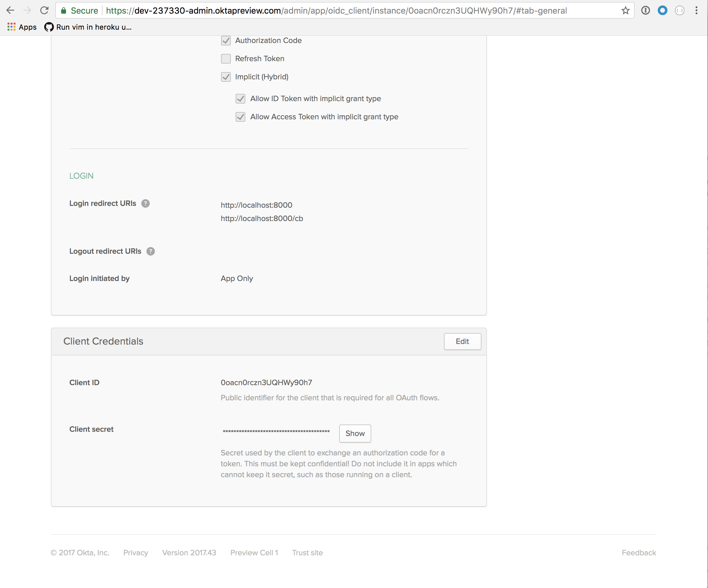Open help for Login redirect URIs
This screenshot has width=708, height=588.
point(145,204)
